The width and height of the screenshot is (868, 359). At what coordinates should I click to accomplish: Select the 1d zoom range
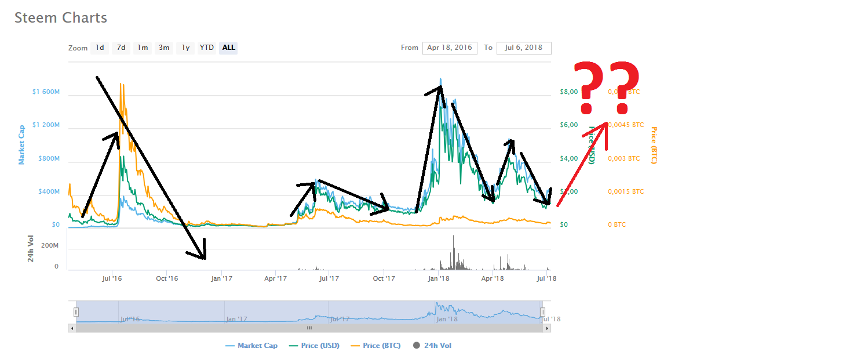point(100,48)
